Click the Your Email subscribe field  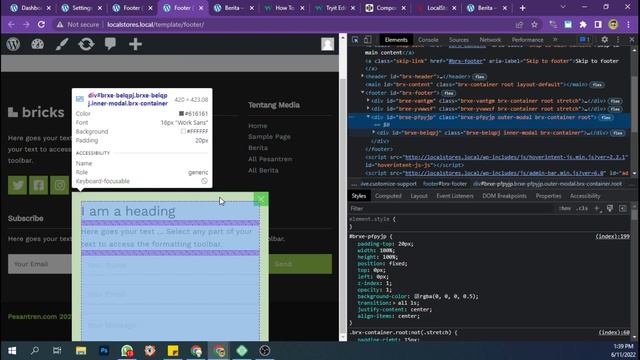pyautogui.click(x=40, y=264)
